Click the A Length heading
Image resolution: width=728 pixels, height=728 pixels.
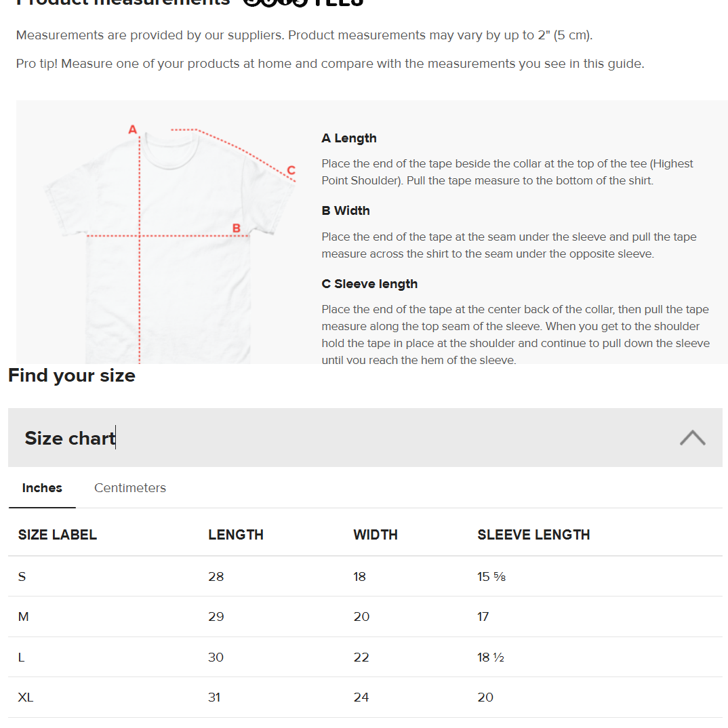[x=349, y=138]
